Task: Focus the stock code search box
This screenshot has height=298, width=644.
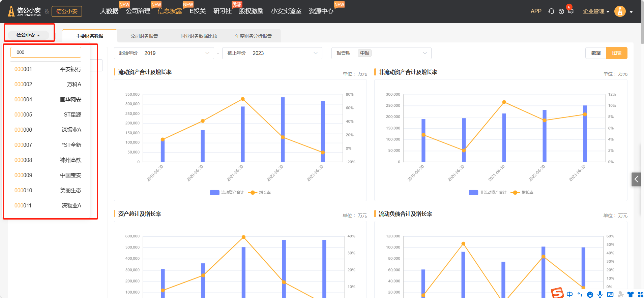Action: [x=46, y=52]
